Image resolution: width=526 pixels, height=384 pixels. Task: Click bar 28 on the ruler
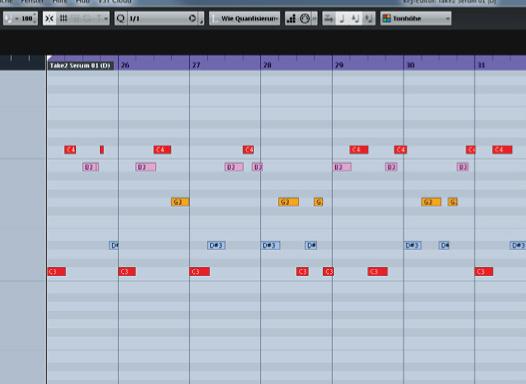point(267,65)
